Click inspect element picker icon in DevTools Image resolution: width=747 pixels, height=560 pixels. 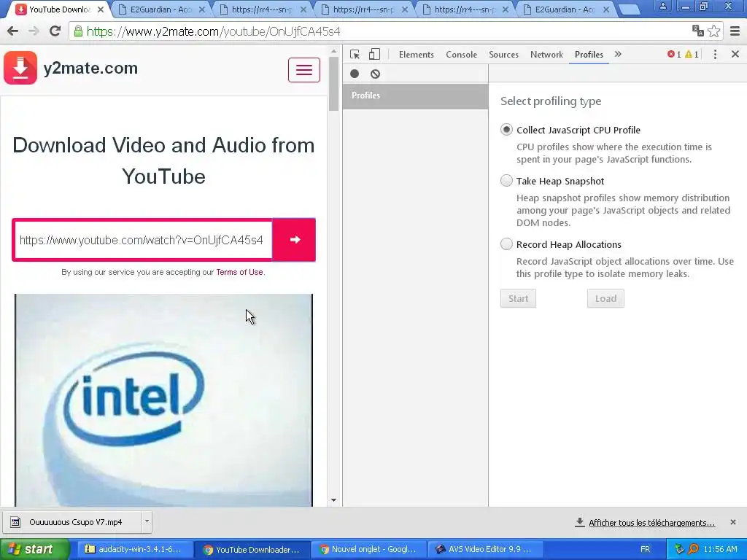pyautogui.click(x=355, y=54)
